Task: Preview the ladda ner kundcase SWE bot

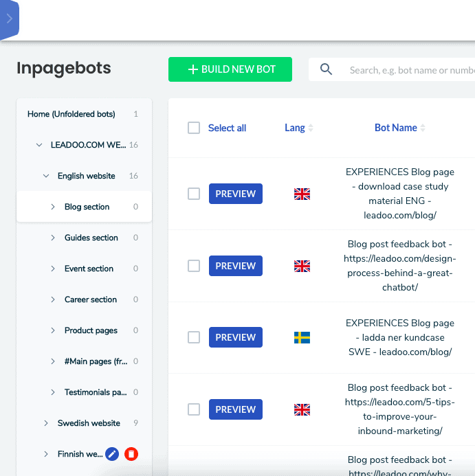Action: 236,337
